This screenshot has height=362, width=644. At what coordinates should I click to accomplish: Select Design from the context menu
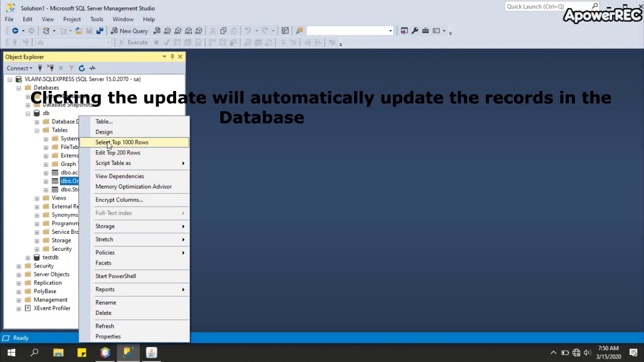(134, 132)
